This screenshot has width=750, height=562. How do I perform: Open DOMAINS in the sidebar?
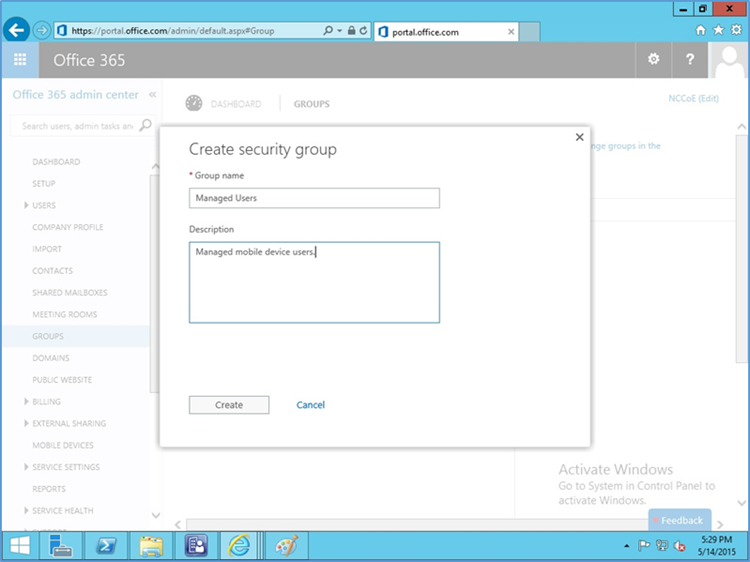[51, 358]
